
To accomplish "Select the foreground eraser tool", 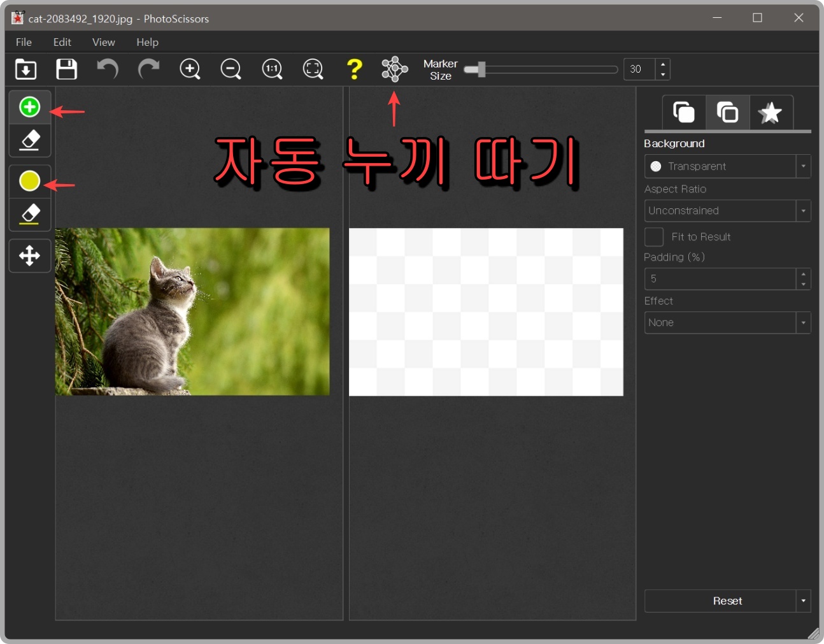I will click(x=29, y=141).
